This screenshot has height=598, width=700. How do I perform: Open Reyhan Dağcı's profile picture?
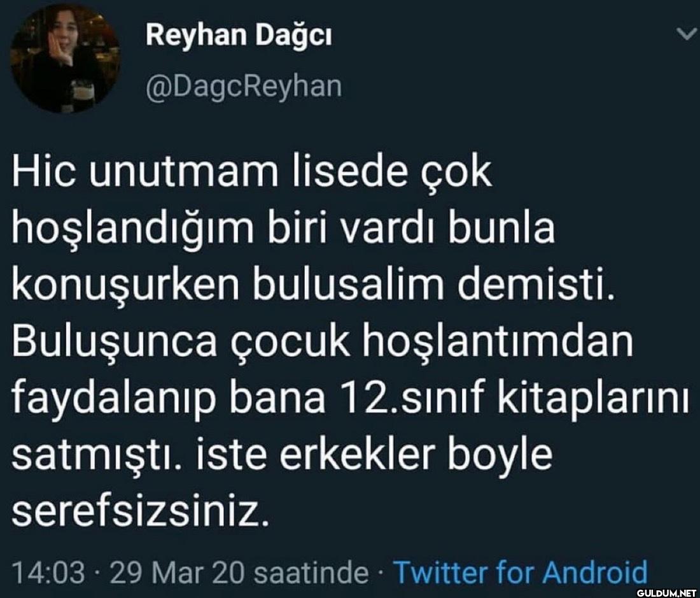click(x=65, y=59)
